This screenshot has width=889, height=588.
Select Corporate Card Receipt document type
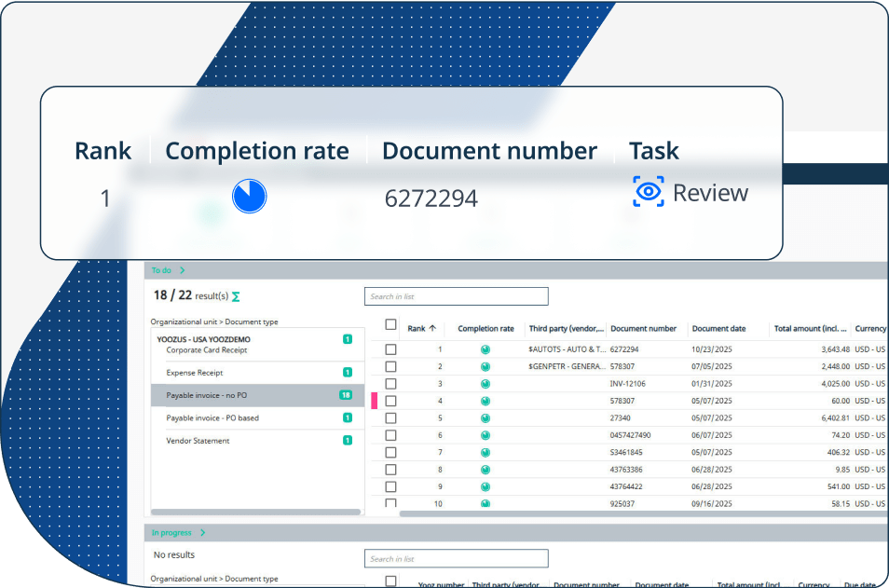[x=206, y=349]
